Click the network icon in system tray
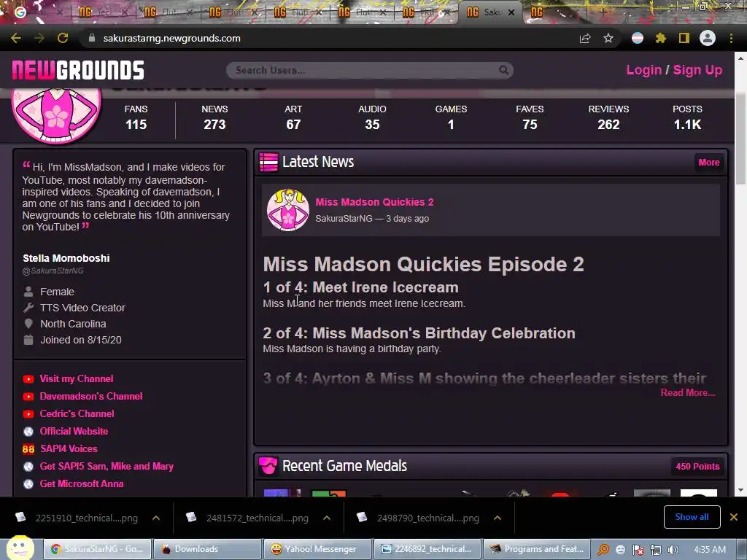The height and width of the screenshot is (560, 747). [x=656, y=550]
